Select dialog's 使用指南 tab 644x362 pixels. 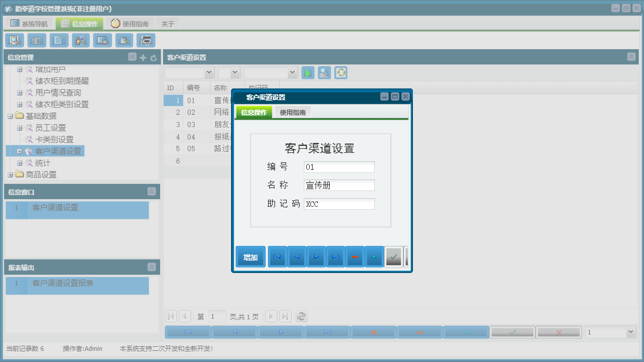293,112
